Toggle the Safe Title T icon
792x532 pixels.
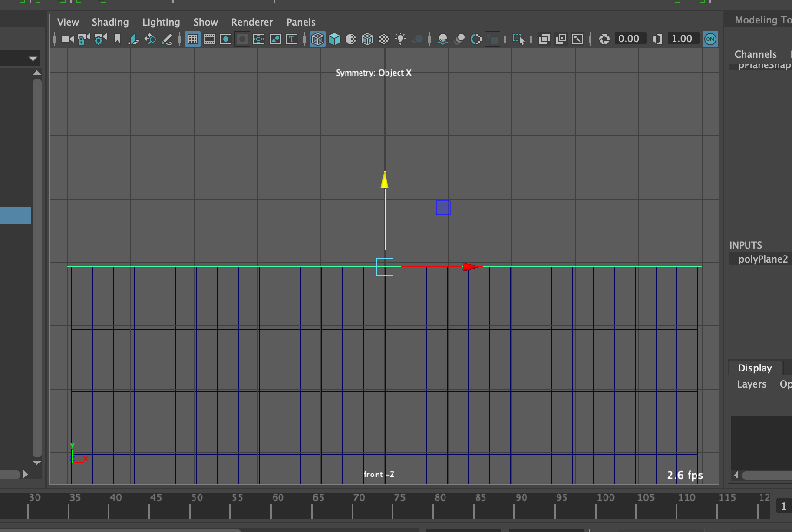292,39
